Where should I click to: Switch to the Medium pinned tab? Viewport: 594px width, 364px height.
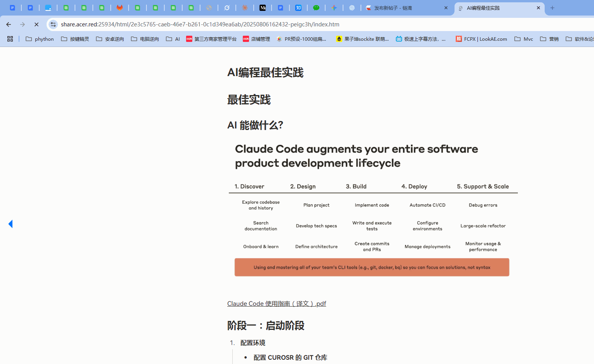click(263, 8)
